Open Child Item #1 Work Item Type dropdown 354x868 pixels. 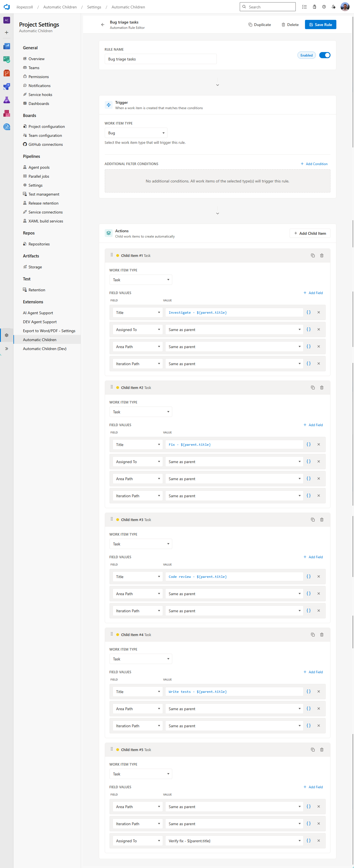click(141, 280)
